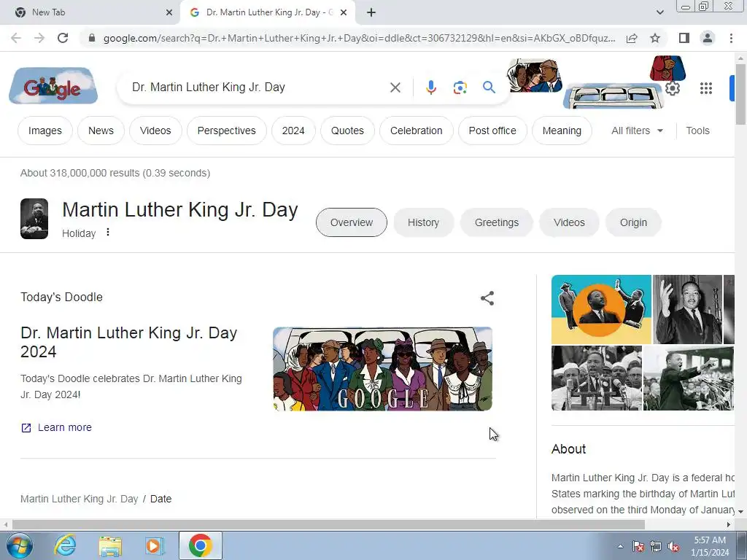Select the Quotes filter chip
The width and height of the screenshot is (747, 560).
click(347, 131)
